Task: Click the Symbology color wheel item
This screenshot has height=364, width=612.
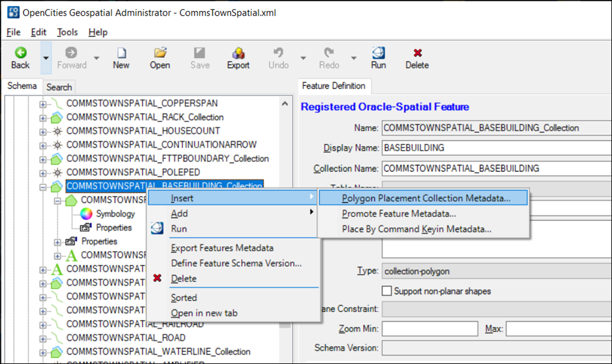Action: point(86,214)
